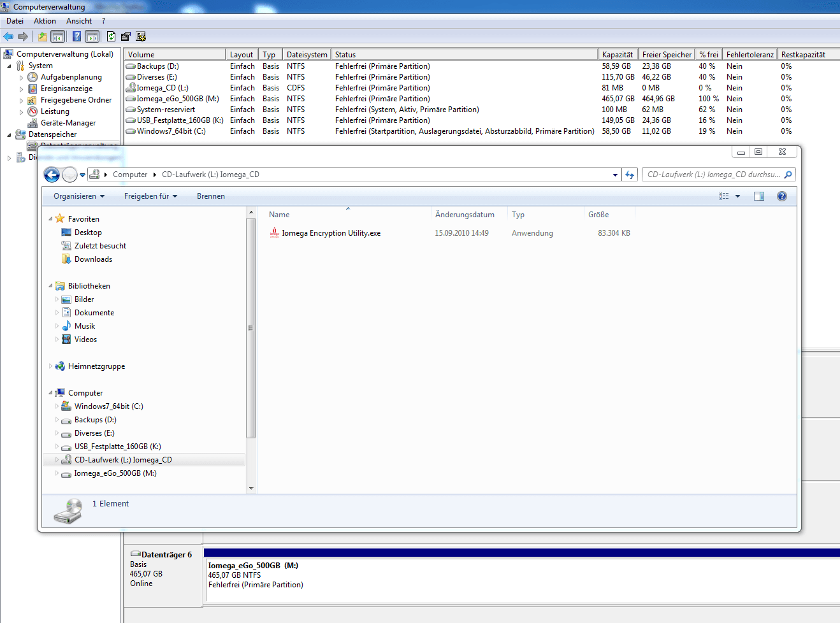
Task: Expand Freigegebene Ordner tree node
Action: [21, 101]
